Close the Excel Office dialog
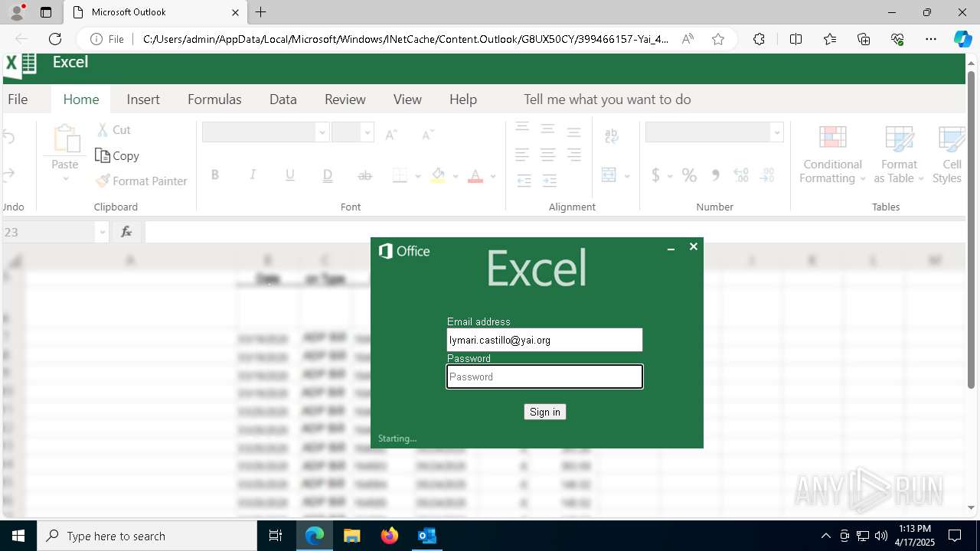Viewport: 980px width, 551px height. 694,246
